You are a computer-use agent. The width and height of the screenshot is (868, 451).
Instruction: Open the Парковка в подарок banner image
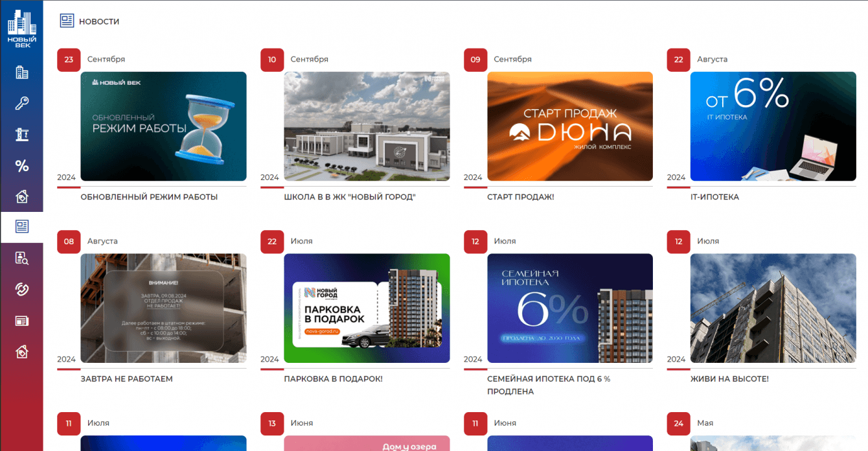click(367, 308)
